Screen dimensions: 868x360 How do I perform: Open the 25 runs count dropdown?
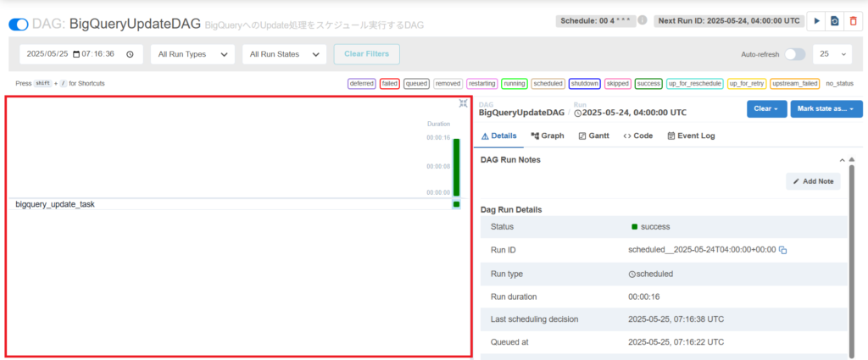pos(832,54)
